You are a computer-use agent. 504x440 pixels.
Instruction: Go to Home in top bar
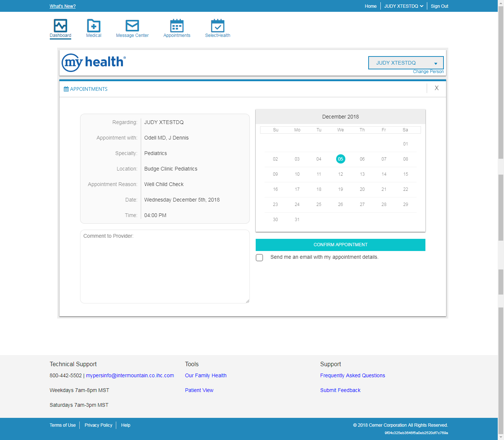coord(370,6)
